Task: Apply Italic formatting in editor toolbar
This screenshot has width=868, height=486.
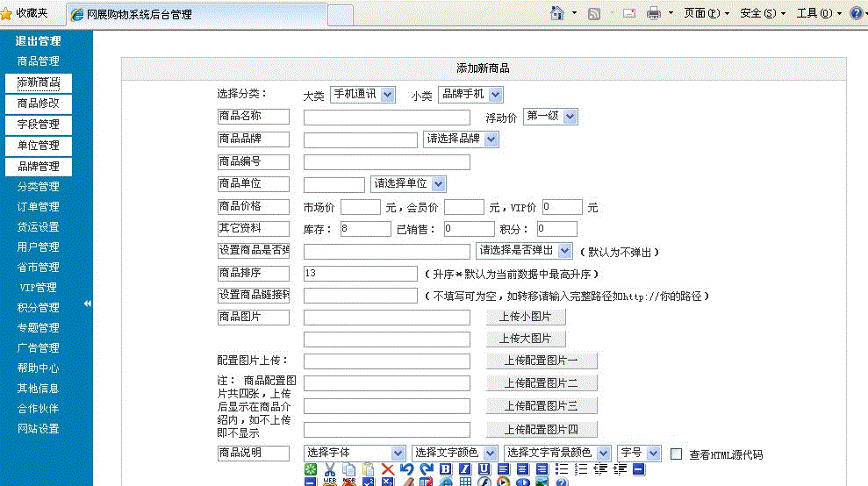Action: pos(464,469)
